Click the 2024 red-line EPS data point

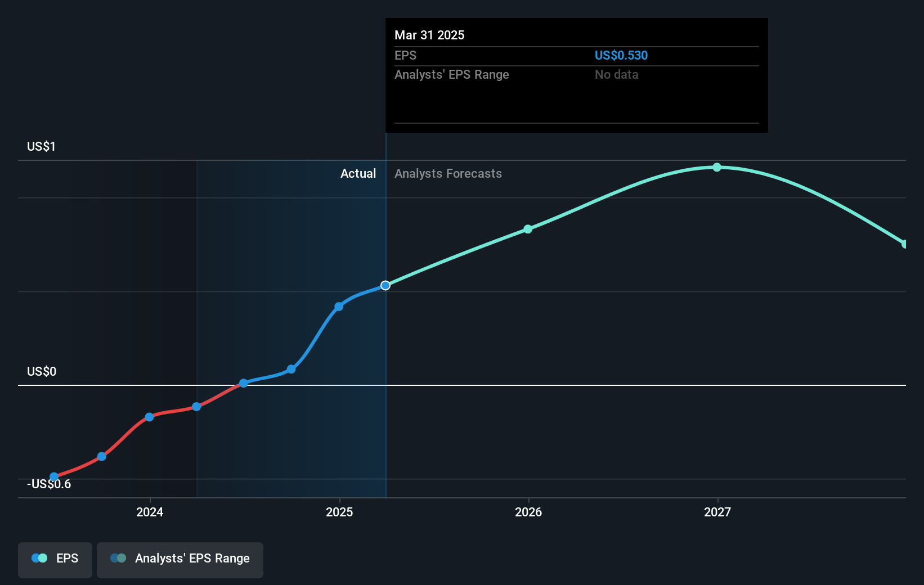coord(149,417)
